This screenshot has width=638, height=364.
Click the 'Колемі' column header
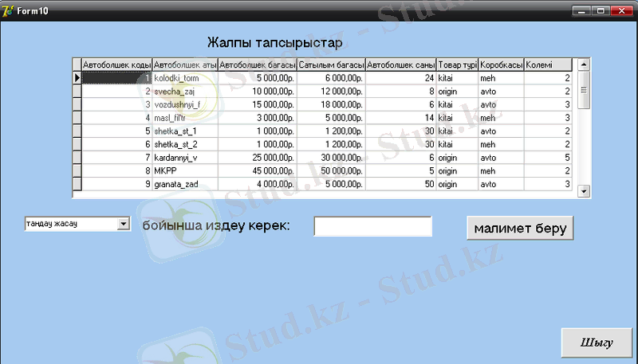[x=548, y=65]
